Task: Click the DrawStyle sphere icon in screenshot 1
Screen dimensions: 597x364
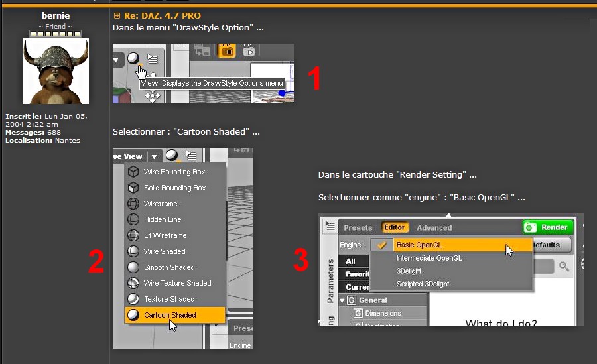Action: [x=133, y=58]
